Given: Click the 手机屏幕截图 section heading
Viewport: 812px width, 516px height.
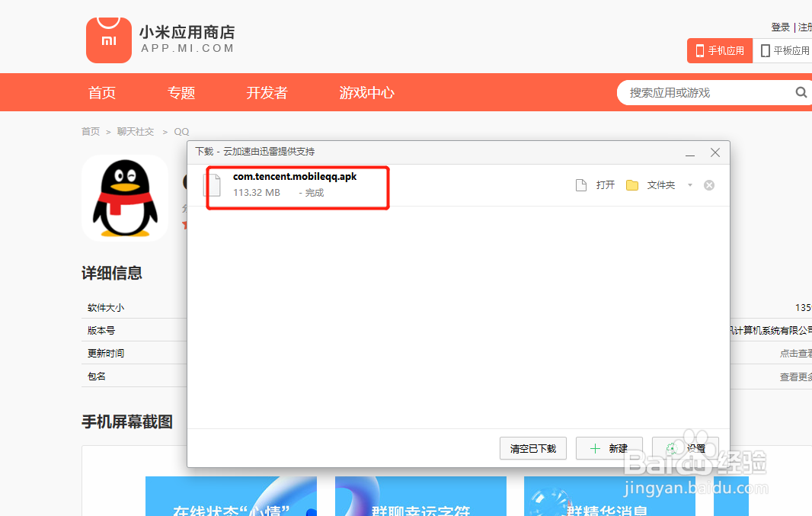Looking at the screenshot, I should (127, 421).
